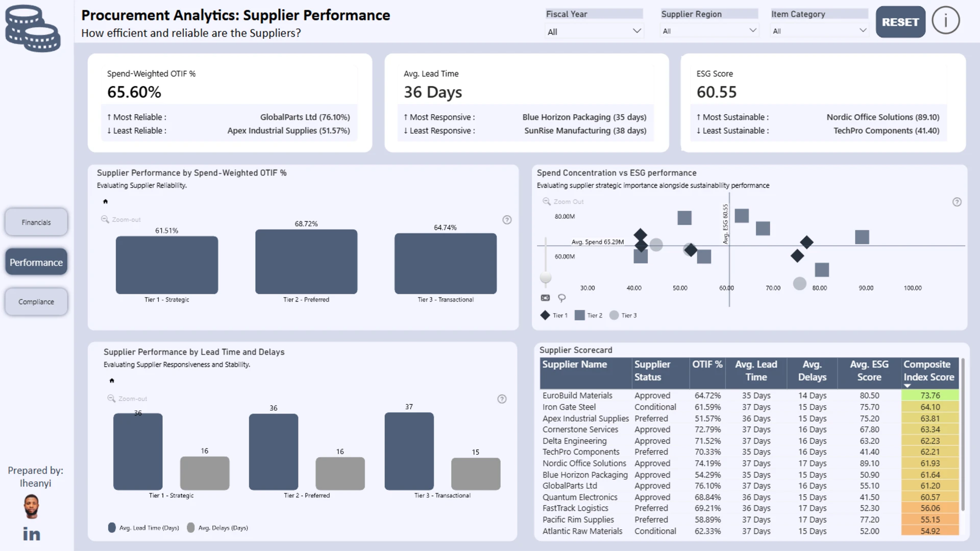Click Apex Industrial Supplies supplier name in scorecard
Screen dimensions: 980x551
coord(585,418)
